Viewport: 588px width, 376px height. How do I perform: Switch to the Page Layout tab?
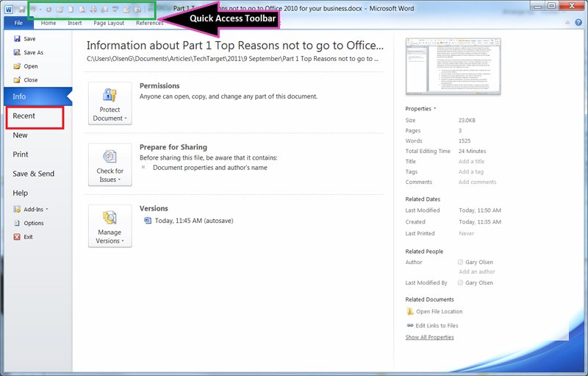[x=109, y=23]
